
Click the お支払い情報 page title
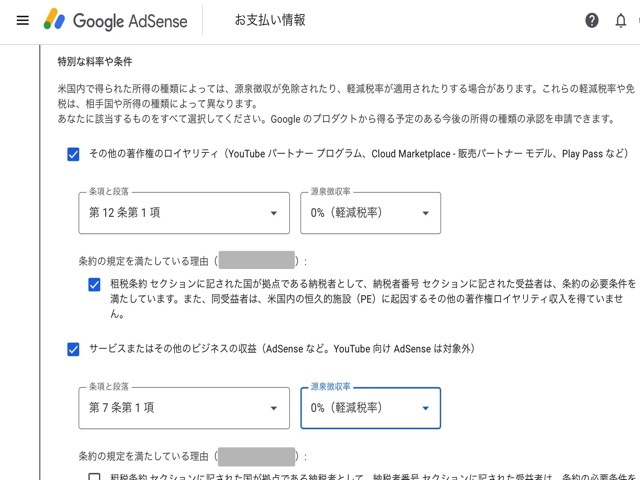coord(270,20)
